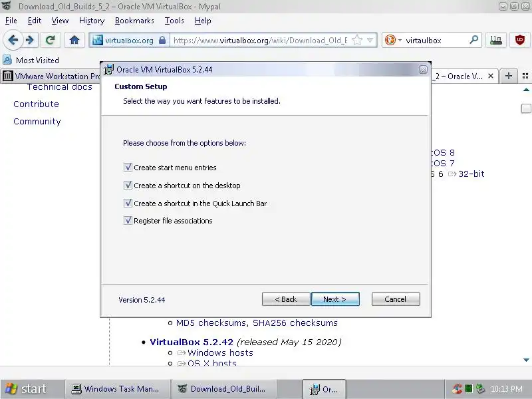Reload the page with the refresh icon
This screenshot has height=399, width=532.
[x=51, y=41]
